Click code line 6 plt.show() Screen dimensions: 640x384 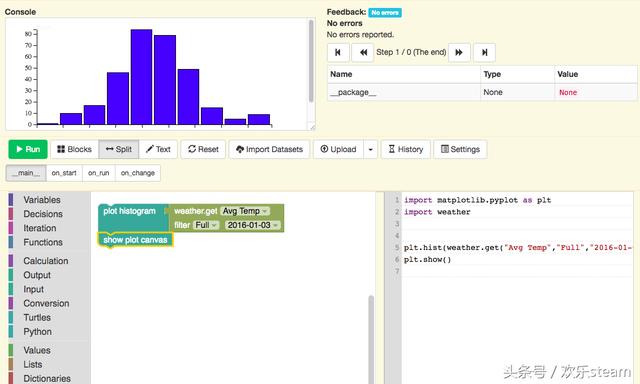pyautogui.click(x=427, y=260)
